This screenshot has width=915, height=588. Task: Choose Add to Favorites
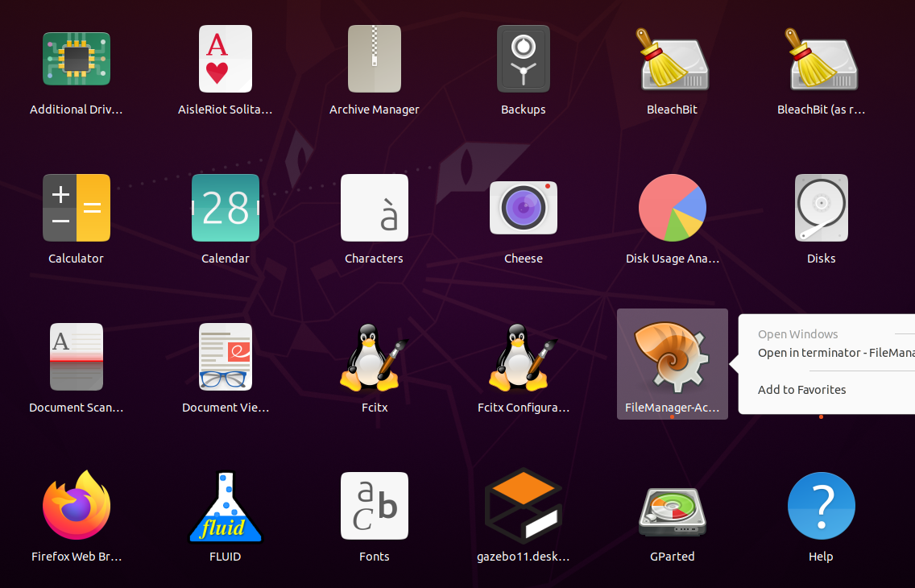801,390
